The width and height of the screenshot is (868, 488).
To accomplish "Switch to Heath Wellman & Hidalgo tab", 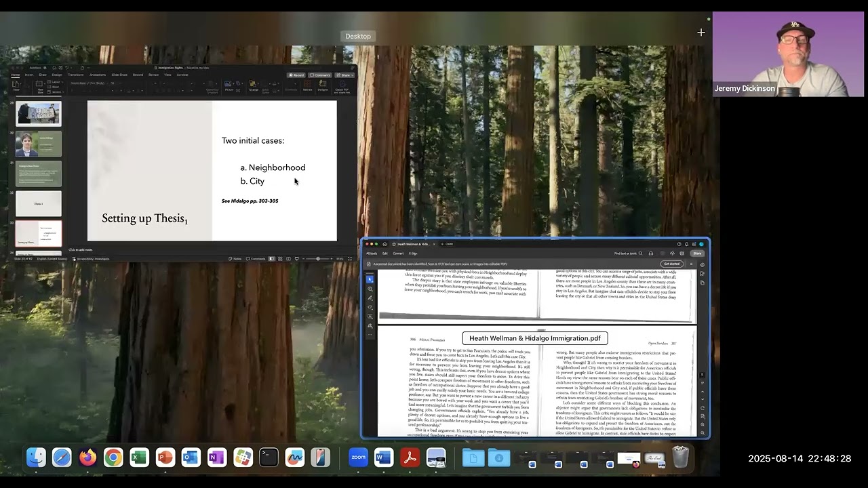I will pos(414,244).
